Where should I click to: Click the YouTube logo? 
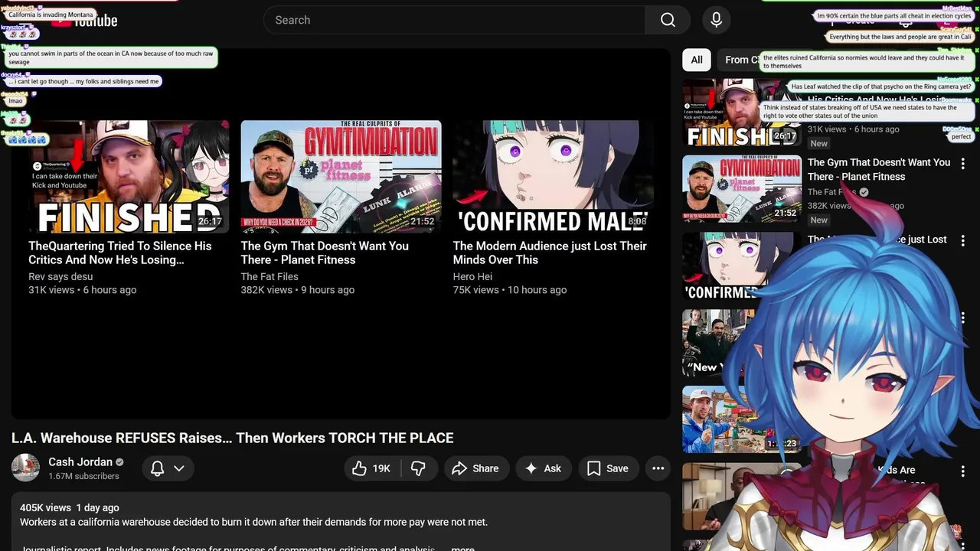[x=84, y=21]
